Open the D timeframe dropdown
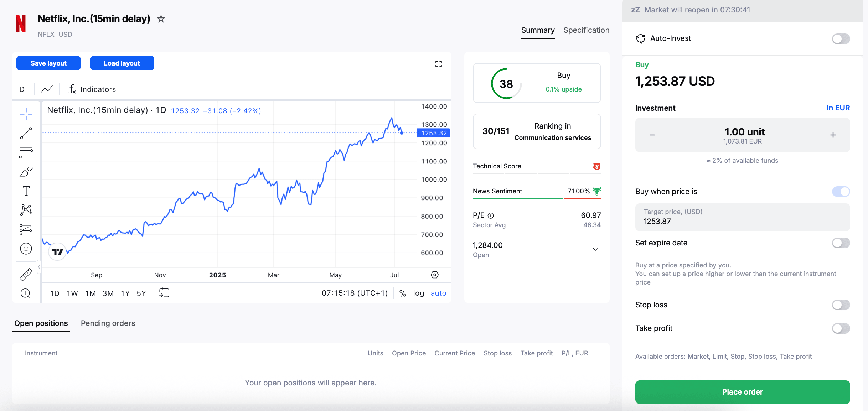Image resolution: width=868 pixels, height=411 pixels. coord(22,89)
